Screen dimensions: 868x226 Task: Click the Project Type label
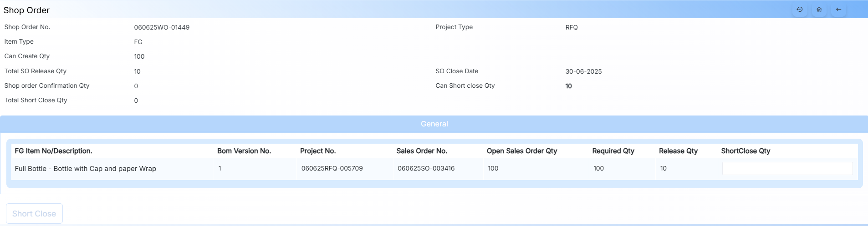(x=454, y=27)
